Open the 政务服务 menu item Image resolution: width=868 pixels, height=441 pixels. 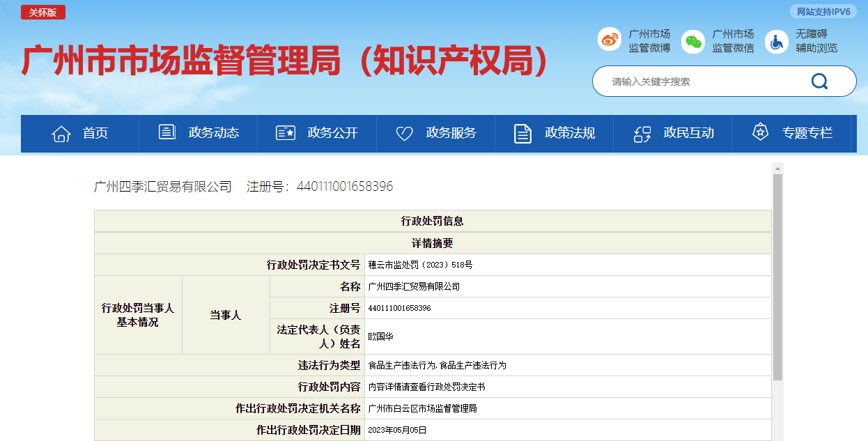[436, 133]
